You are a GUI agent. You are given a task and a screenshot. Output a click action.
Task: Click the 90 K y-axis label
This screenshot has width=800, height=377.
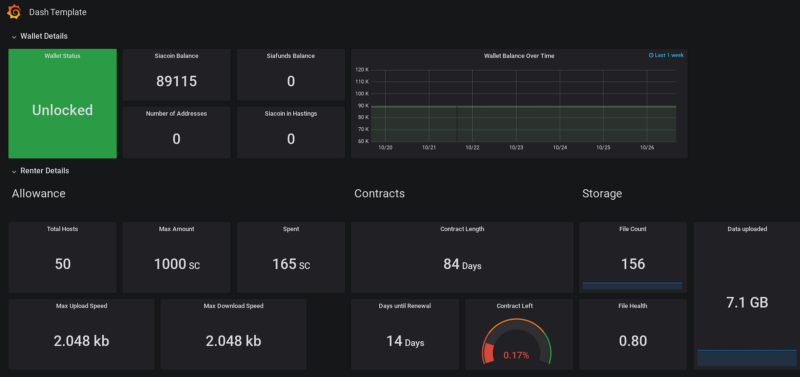point(363,106)
